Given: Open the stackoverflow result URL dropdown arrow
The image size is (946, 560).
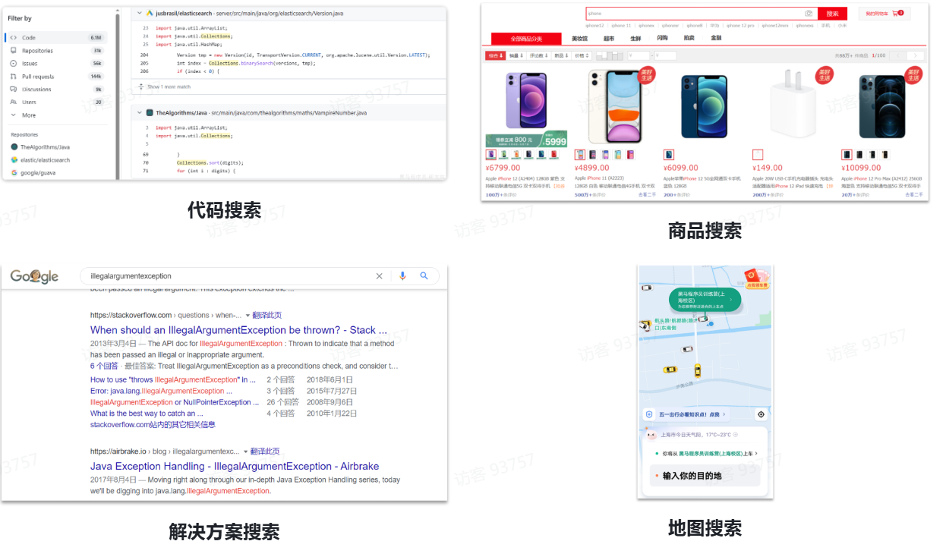Looking at the screenshot, I should (x=247, y=316).
